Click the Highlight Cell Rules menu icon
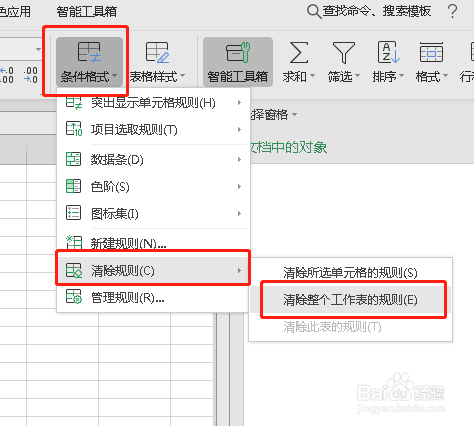474x426 pixels. coord(74,102)
